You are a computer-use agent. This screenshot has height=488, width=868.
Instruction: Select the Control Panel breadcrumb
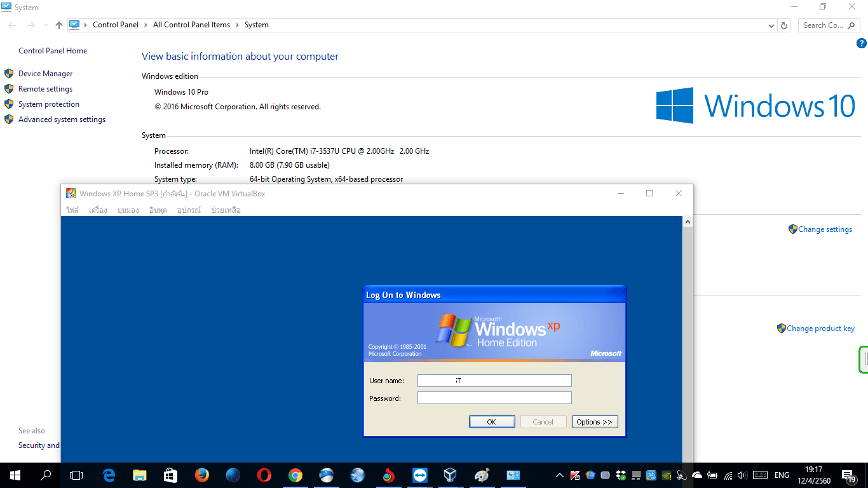(x=116, y=25)
